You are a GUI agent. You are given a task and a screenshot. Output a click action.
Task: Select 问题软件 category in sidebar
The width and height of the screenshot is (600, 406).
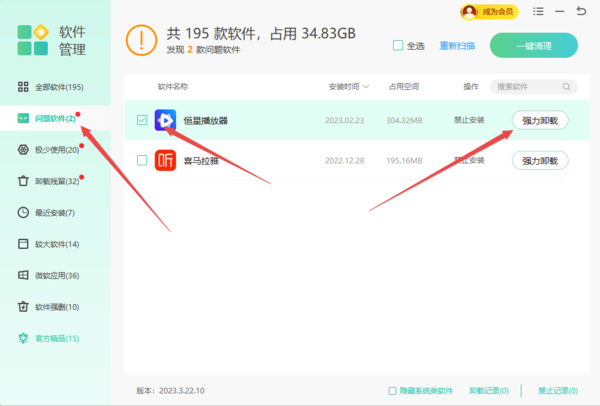55,118
